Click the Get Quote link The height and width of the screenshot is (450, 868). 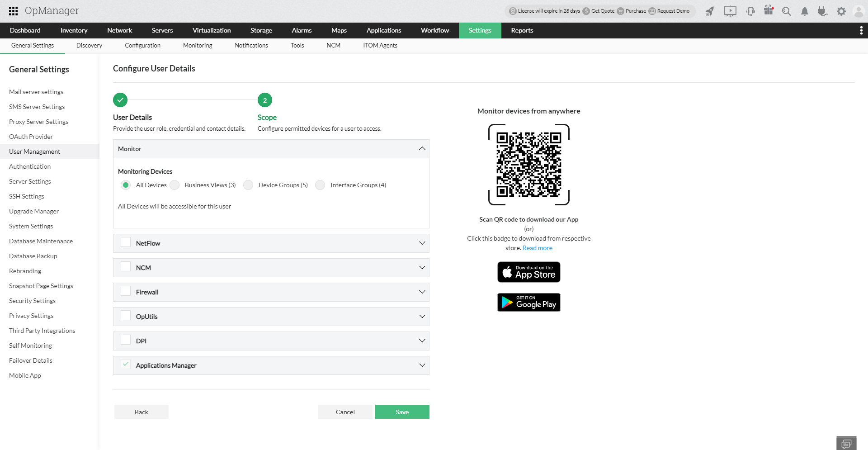point(603,11)
